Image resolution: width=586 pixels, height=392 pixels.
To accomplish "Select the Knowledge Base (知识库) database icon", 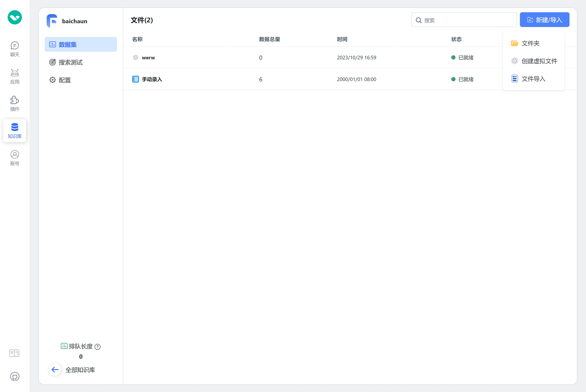I will [x=15, y=130].
